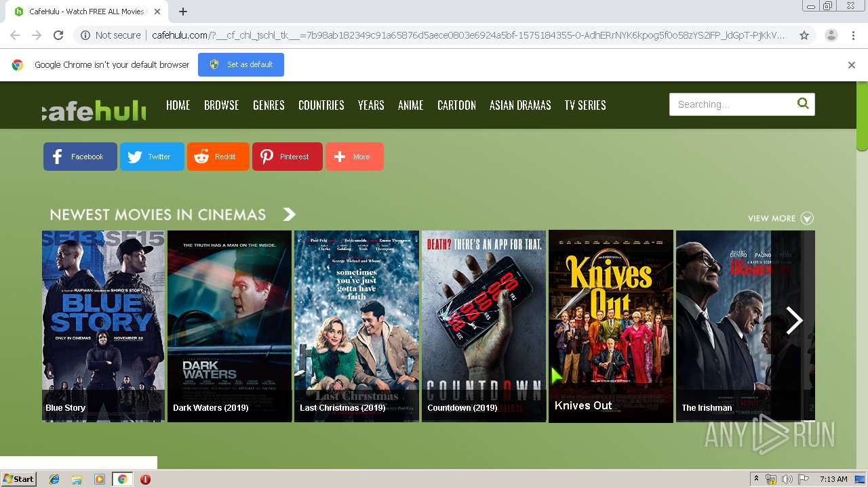This screenshot has height=488, width=868.
Task: Select Chrome in the taskbar
Action: coord(122,479)
